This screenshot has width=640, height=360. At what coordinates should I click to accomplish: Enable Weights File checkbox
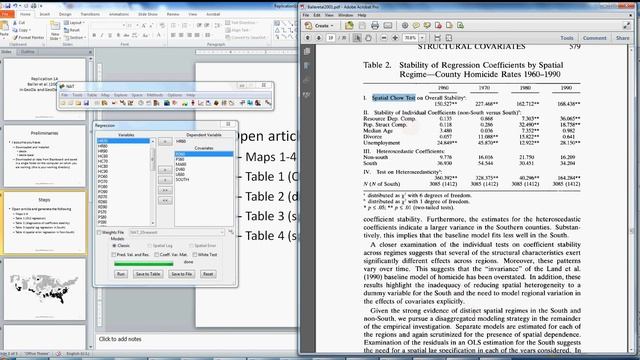[99, 233]
